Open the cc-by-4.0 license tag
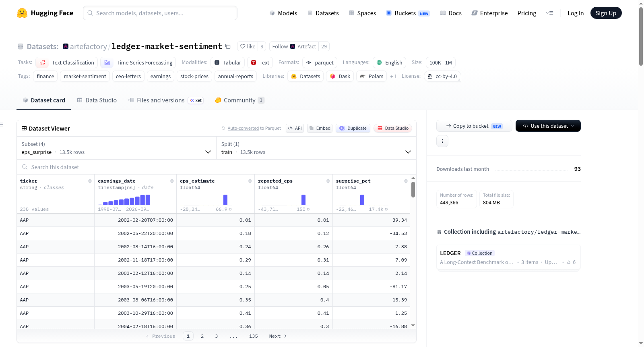The width and height of the screenshot is (644, 347). pyautogui.click(x=442, y=76)
